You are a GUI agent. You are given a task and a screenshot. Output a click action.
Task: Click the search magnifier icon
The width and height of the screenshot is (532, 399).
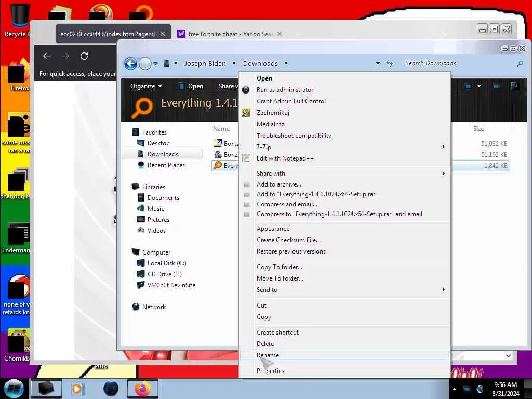(520, 63)
